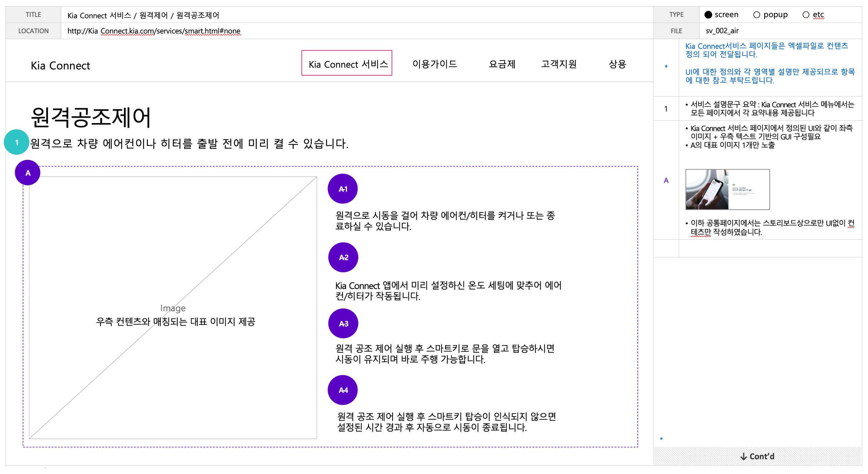Click the phone reference thumbnail image

click(727, 189)
